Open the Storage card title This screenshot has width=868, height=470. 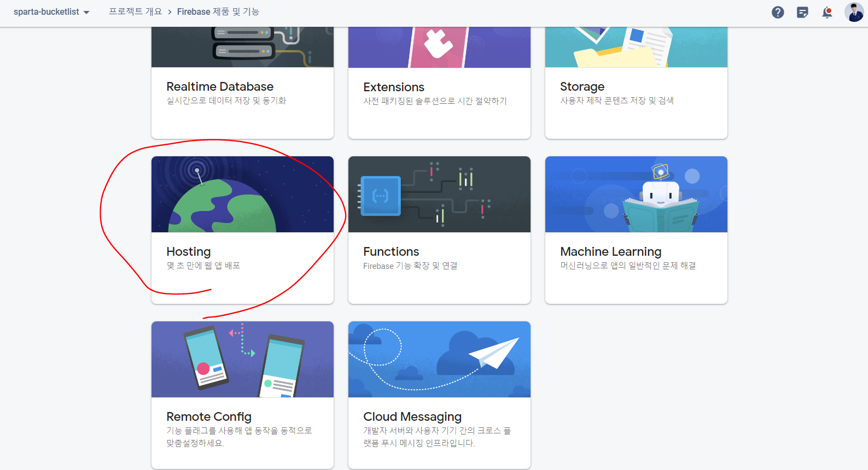(x=582, y=86)
